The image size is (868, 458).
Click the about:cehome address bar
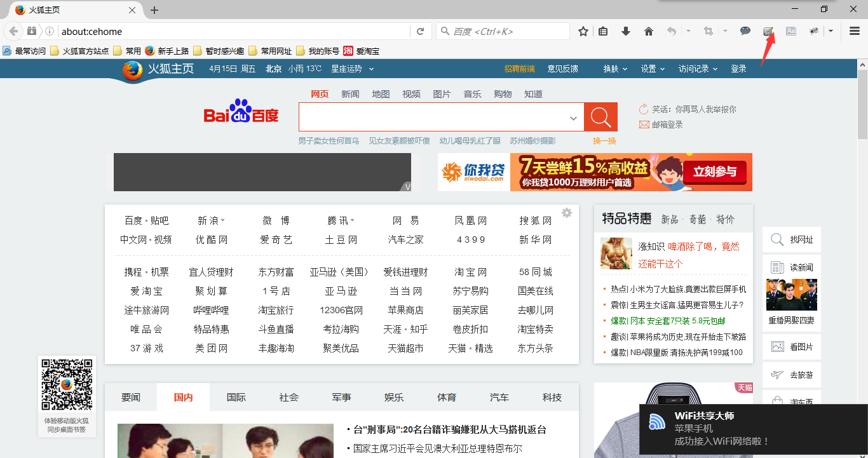tap(233, 31)
